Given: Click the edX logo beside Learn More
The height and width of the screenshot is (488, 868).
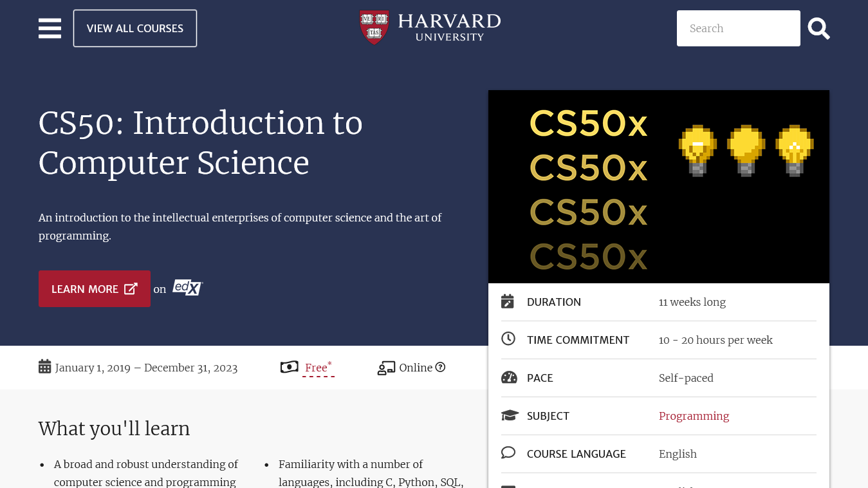Looking at the screenshot, I should point(187,288).
